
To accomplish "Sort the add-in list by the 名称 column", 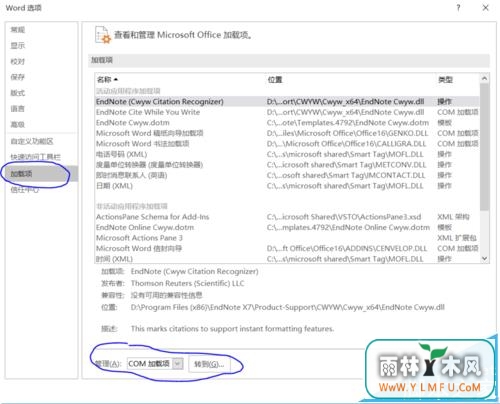I will point(107,79).
